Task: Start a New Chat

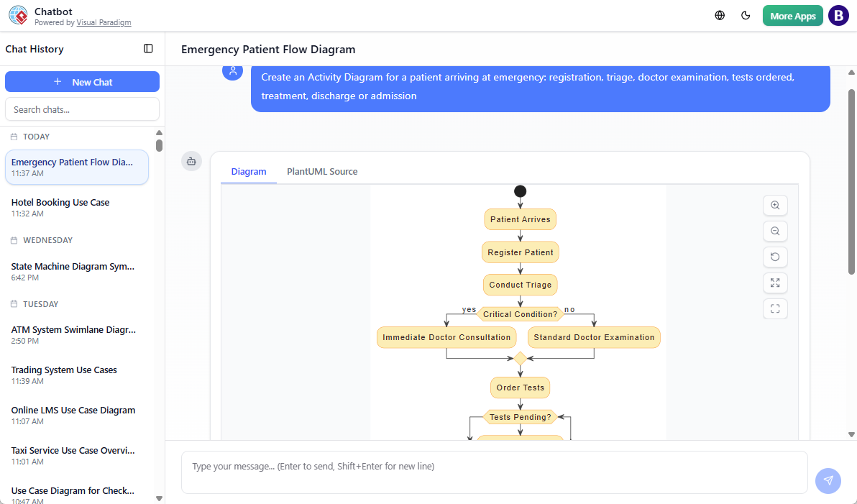Action: coord(82,81)
